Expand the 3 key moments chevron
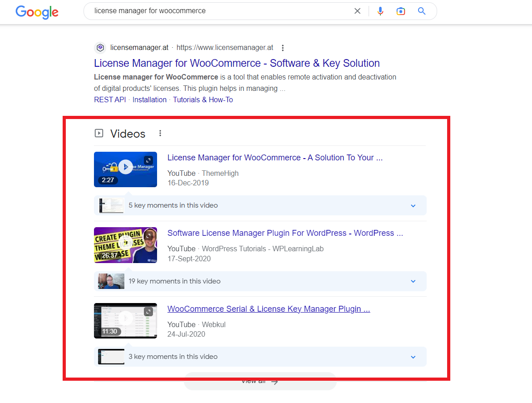Screen dimensions: 532x403 point(413,357)
